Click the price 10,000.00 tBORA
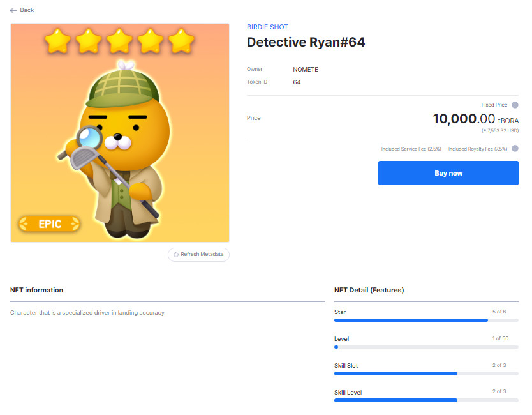The height and width of the screenshot is (415, 532). tap(476, 119)
